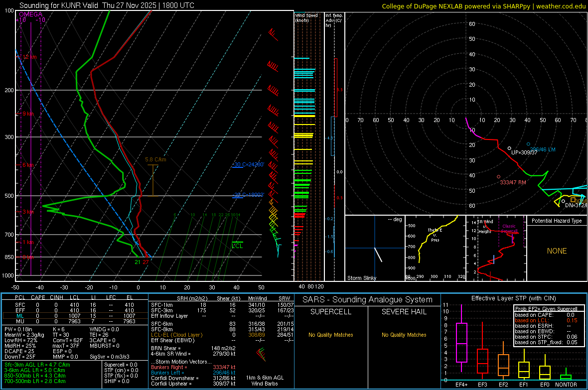Click the white DN Corfidi circle marker
Image resolution: width=588 pixels, height=390 pixels.
(x=563, y=201)
